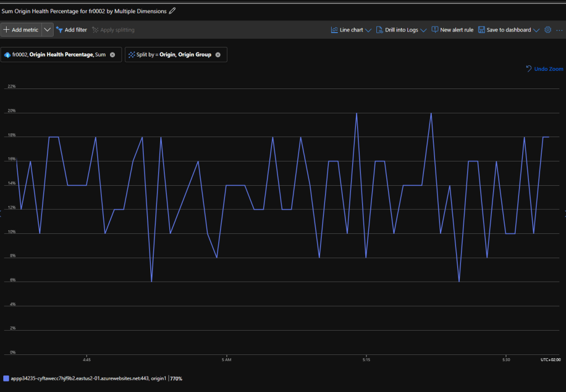Open the more options ellipsis menu
Image resolution: width=566 pixels, height=392 pixels.
(559, 30)
